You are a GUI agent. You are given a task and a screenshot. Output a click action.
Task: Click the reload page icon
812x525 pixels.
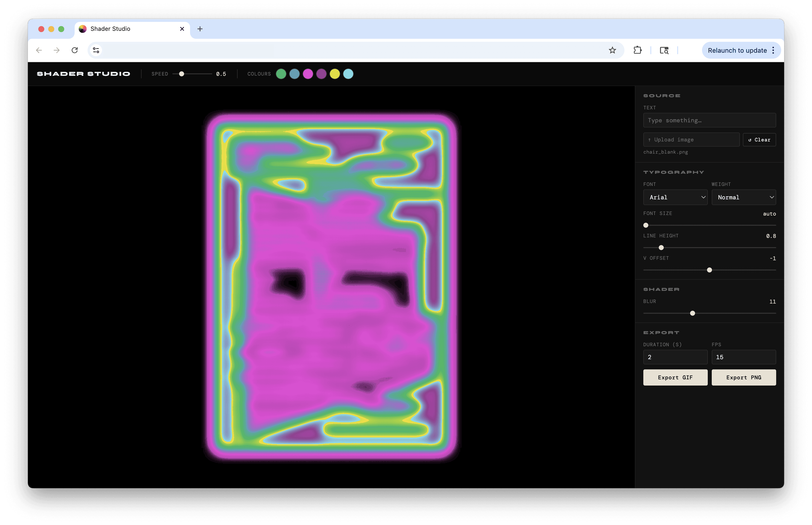tap(75, 50)
